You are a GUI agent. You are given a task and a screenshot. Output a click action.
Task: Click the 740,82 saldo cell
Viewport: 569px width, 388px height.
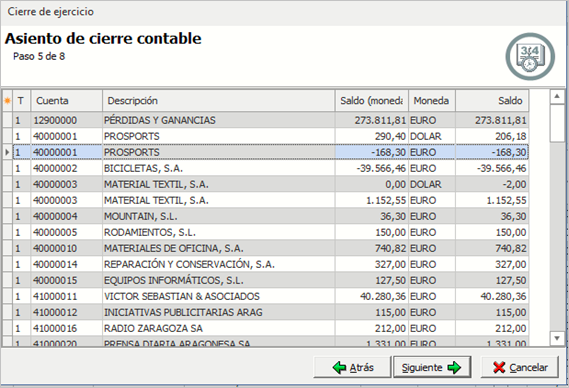(492, 248)
